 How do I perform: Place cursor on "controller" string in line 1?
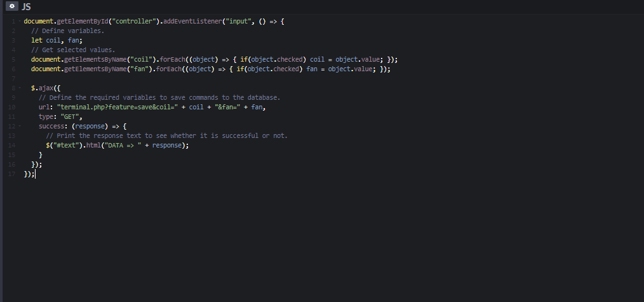132,22
